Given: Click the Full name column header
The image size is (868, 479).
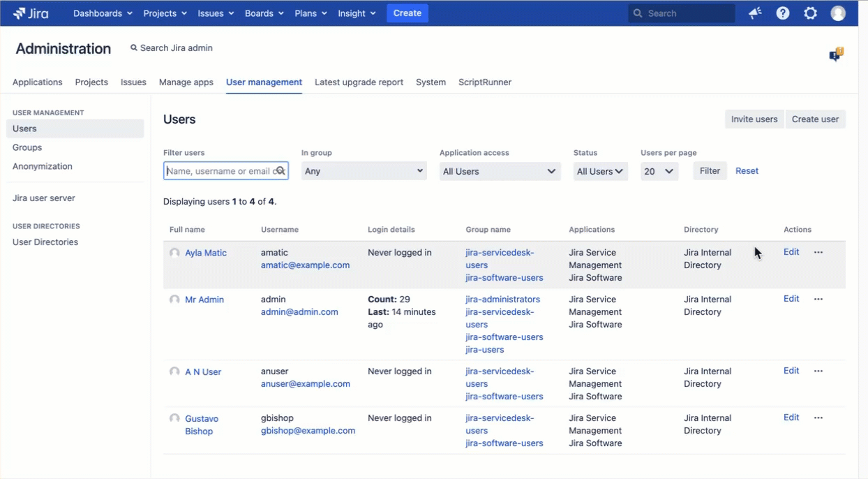Looking at the screenshot, I should pyautogui.click(x=187, y=230).
